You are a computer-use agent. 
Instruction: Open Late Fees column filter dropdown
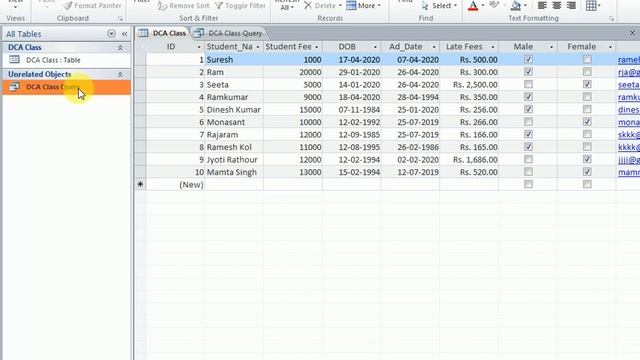pos(493,47)
